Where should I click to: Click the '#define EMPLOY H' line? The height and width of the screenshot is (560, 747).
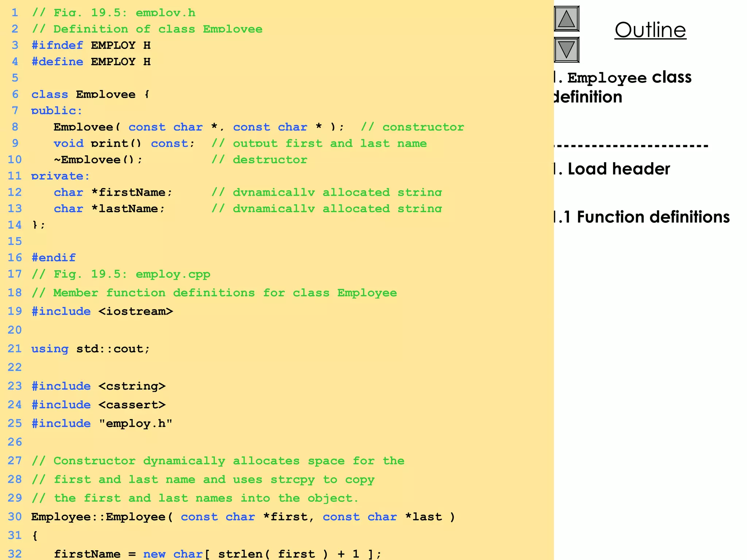coord(91,62)
